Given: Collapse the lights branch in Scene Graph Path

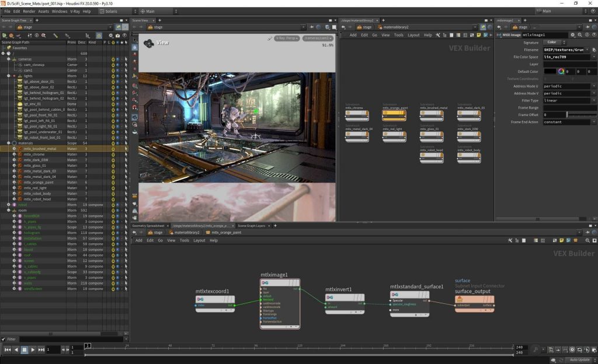Looking at the screenshot, I should 8,75.
